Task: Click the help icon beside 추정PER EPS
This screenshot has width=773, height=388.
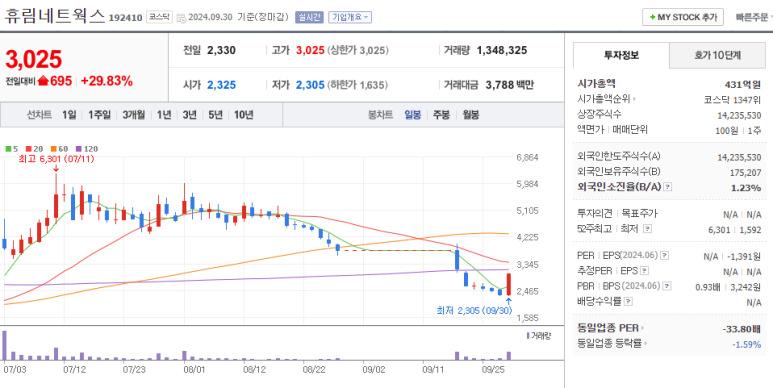Action: 645,271
